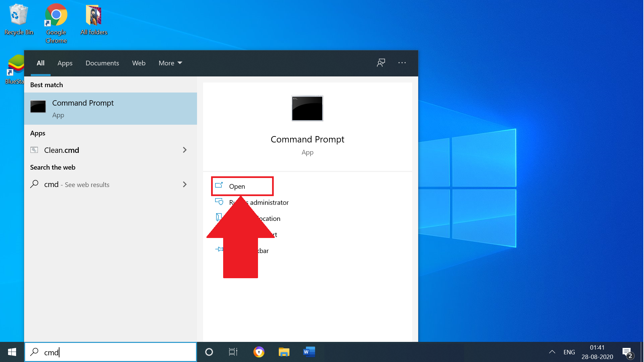This screenshot has width=644, height=362.
Task: Click the large Command Prompt preview icon
Action: (x=307, y=108)
